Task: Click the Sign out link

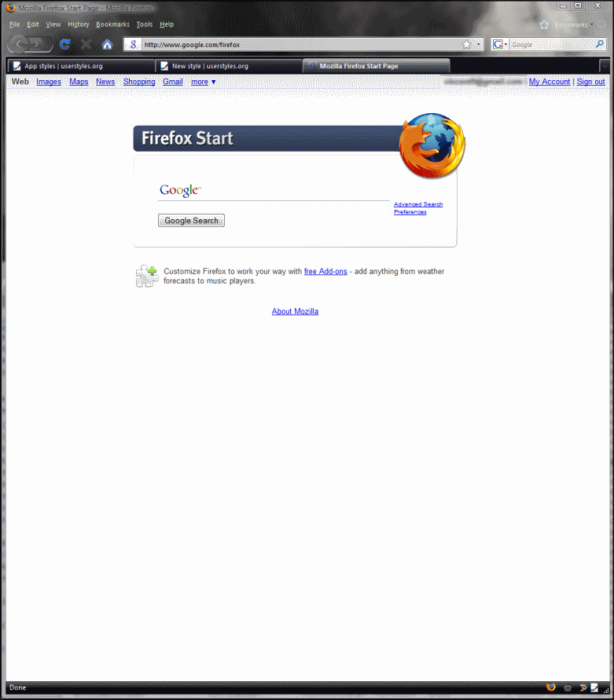Action: (x=590, y=82)
